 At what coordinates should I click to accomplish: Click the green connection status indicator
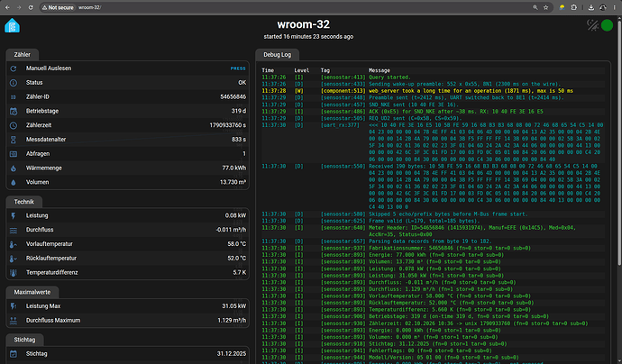pos(607,25)
